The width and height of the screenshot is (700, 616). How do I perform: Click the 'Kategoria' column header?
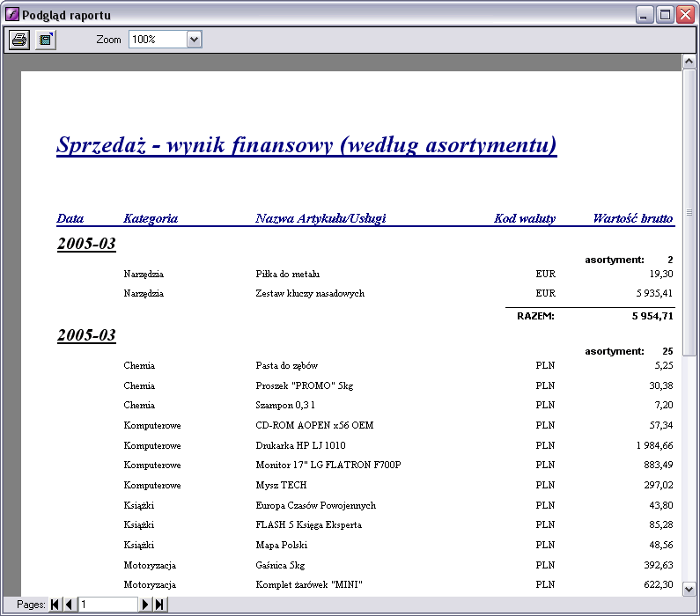click(151, 218)
